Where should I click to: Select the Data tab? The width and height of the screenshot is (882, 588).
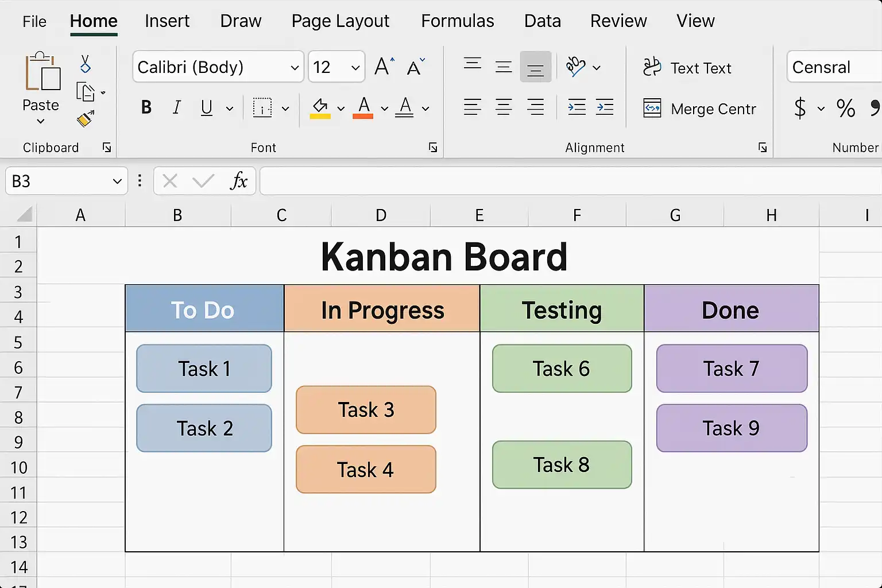tap(543, 21)
